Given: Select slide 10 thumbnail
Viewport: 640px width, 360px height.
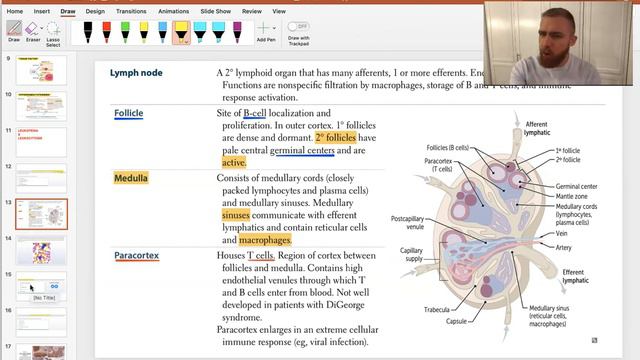Looking at the screenshot, I should [41, 106].
